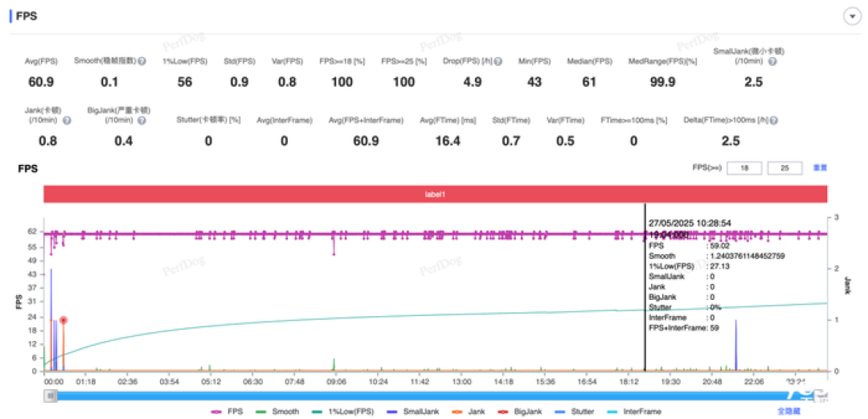Click the help icon next to Smooth(稳帧指数)
Viewport: 868px width, 419px height.
click(141, 62)
